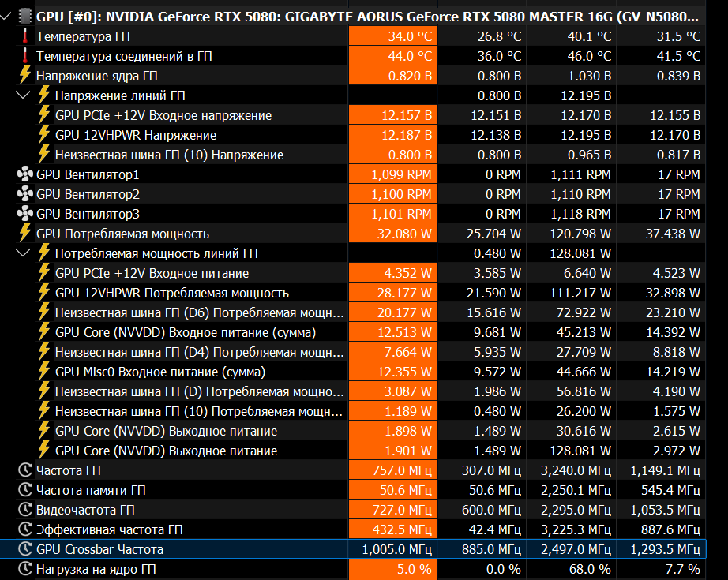The height and width of the screenshot is (580, 728).
Task: Collapse the Напряжение линий ГП group
Action: click(23, 95)
